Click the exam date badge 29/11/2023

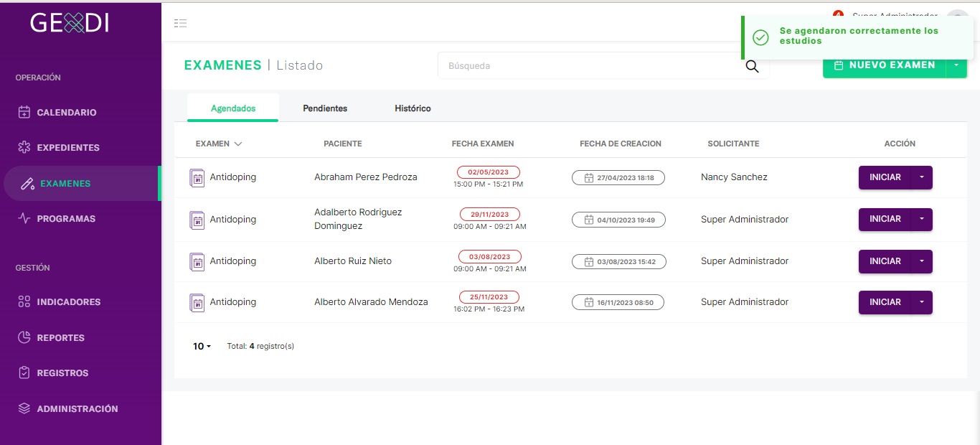pos(490,214)
